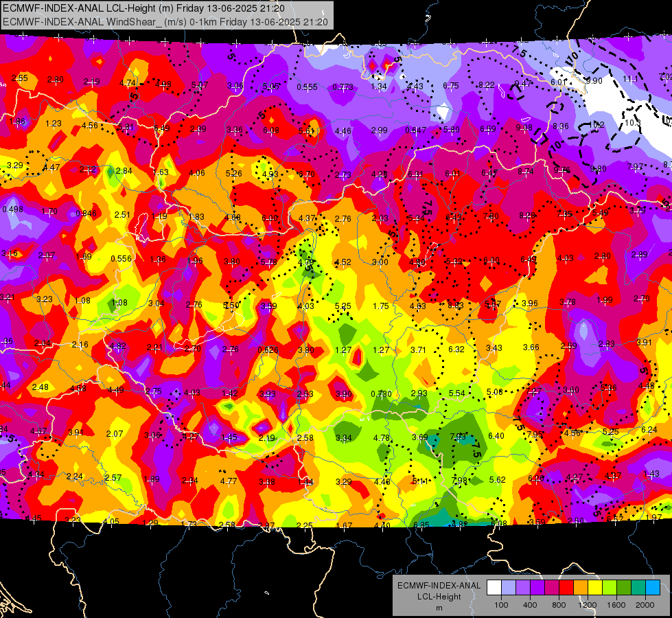The width and height of the screenshot is (672, 618).
Task: Click the wind shear value 8.28
Action: coord(527,216)
